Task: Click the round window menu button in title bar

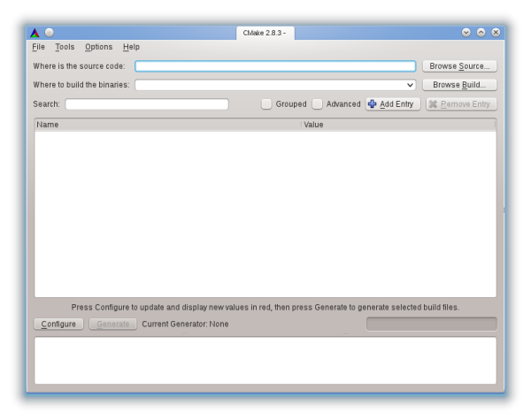Action: pos(50,33)
